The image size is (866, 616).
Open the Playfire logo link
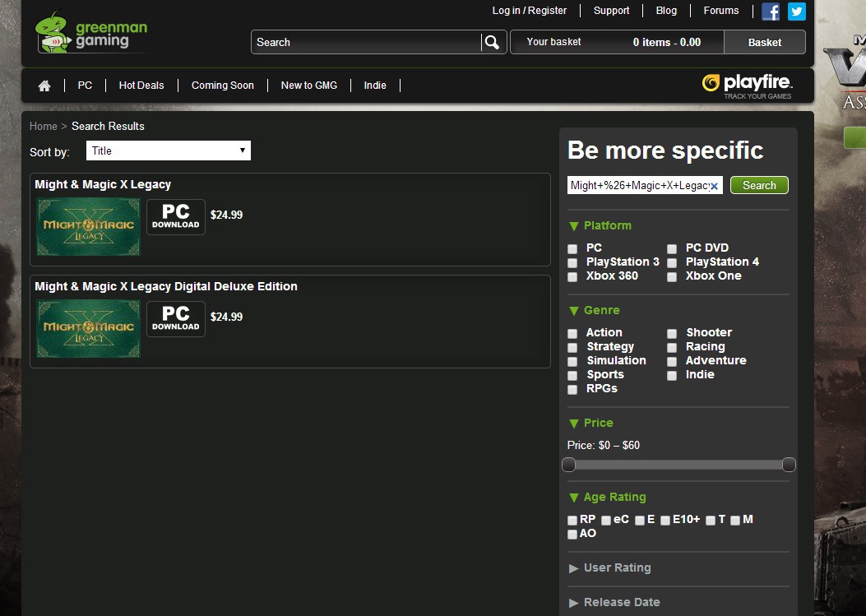(x=747, y=85)
